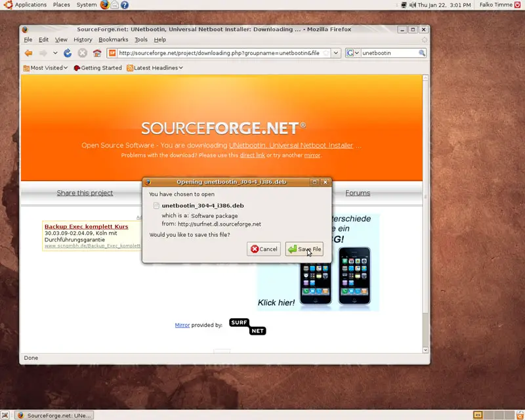Open the search engine selector dropdown
The height and width of the screenshot is (420, 525).
pyautogui.click(x=357, y=53)
